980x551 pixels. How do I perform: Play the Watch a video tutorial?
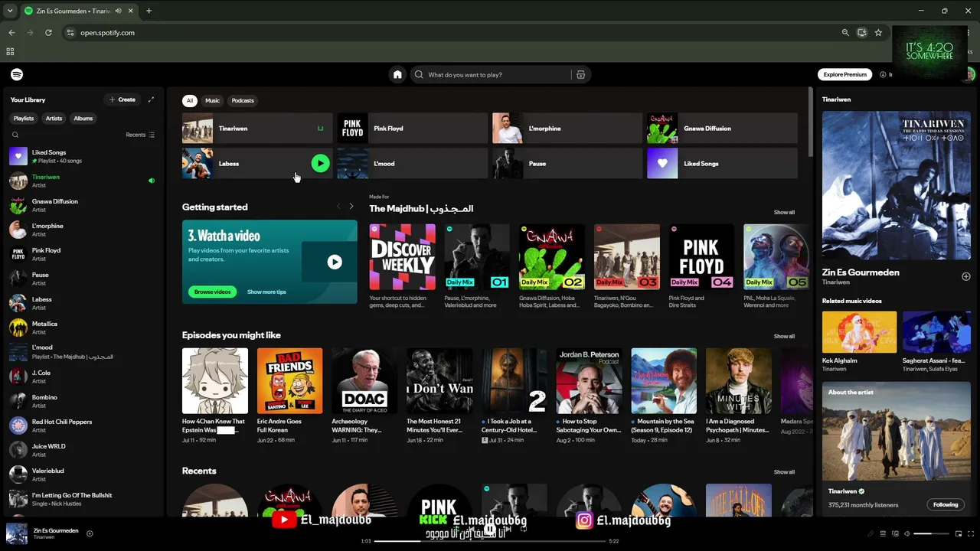(x=335, y=262)
